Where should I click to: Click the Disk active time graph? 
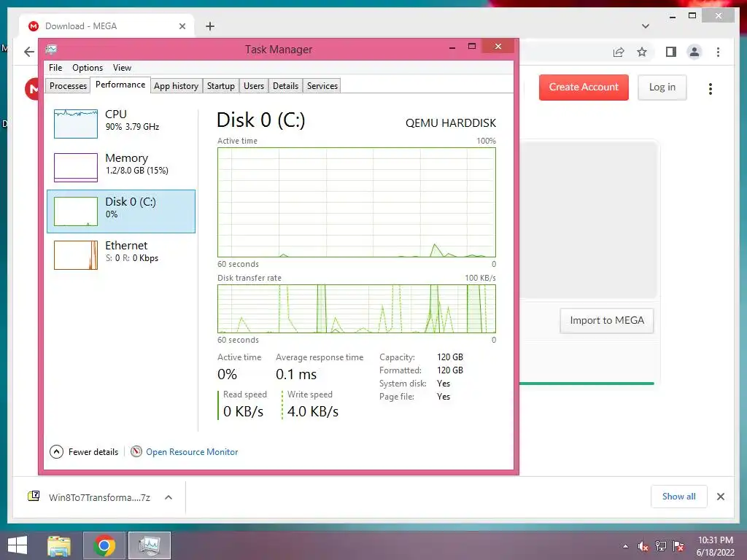coord(356,203)
